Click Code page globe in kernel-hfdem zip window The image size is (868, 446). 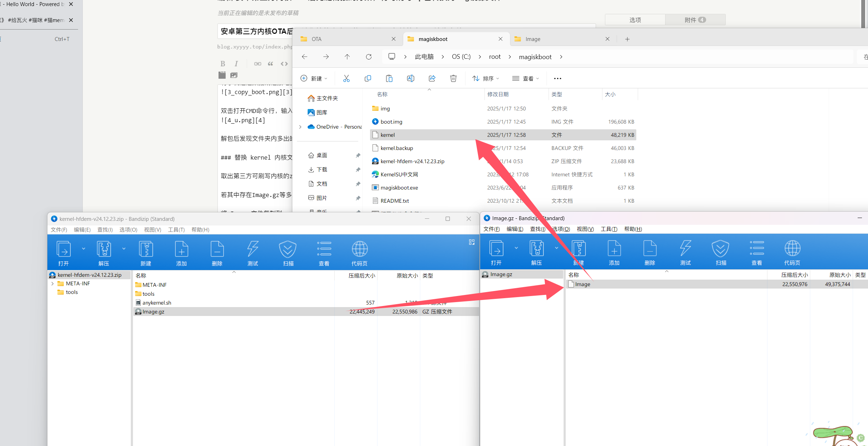[360, 249]
